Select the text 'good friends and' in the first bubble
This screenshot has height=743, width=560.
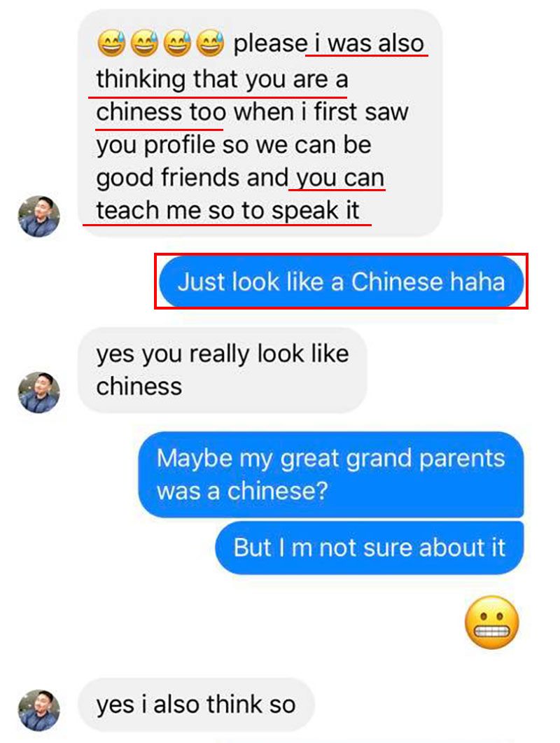click(192, 178)
